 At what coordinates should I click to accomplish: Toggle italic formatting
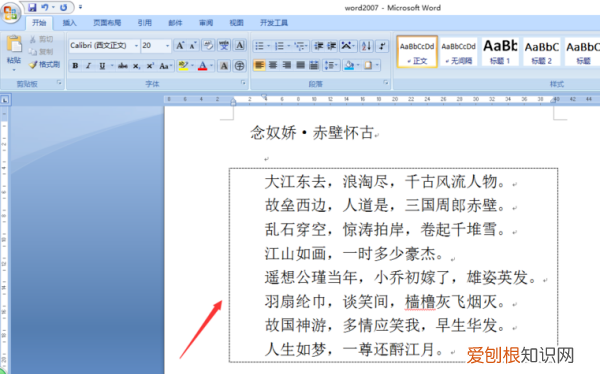click(88, 66)
